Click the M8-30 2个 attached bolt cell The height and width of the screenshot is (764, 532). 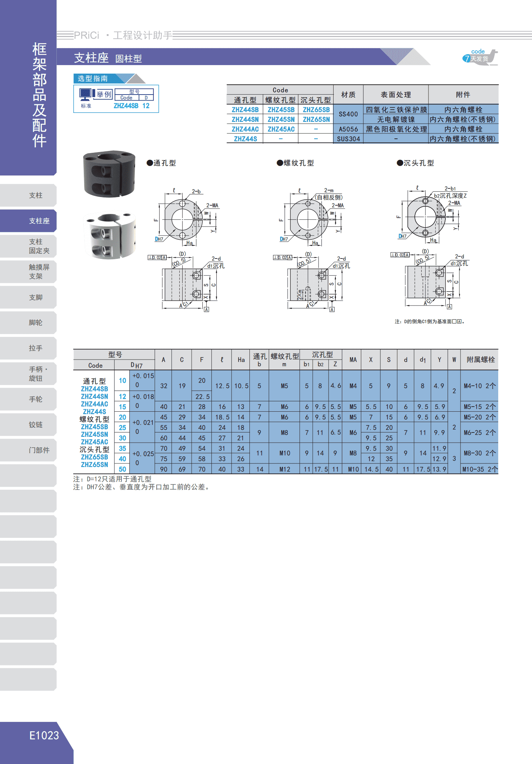(x=480, y=453)
